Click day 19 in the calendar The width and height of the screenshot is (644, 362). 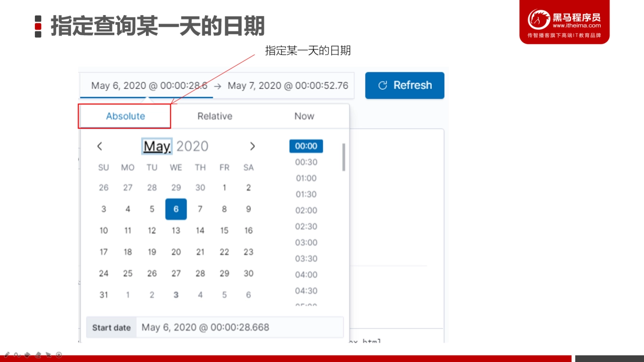pos(152,252)
